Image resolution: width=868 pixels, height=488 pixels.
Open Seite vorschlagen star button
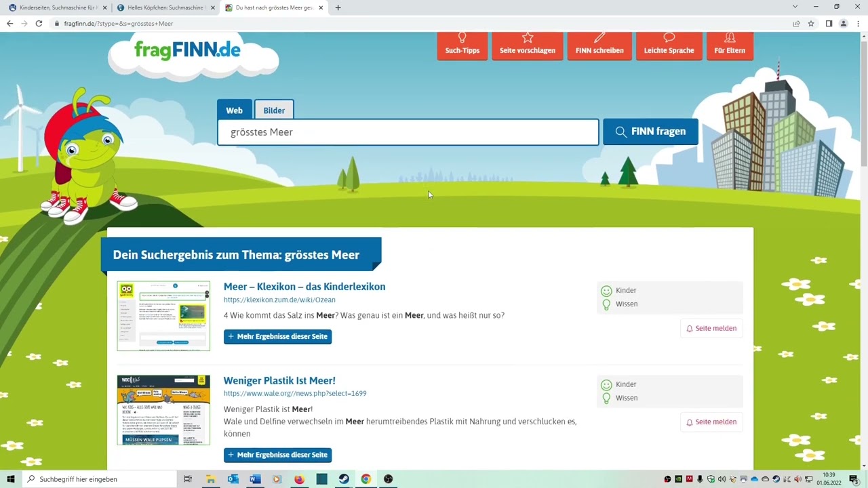[528, 45]
